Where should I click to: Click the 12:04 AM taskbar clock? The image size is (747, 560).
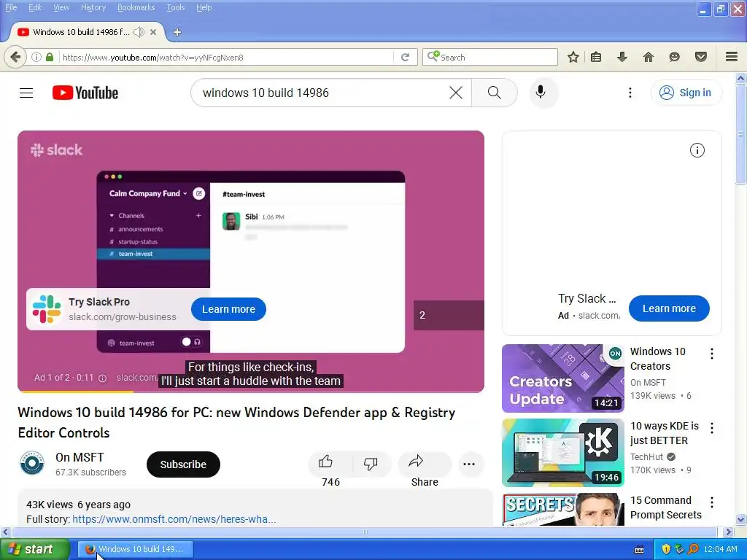(720, 549)
